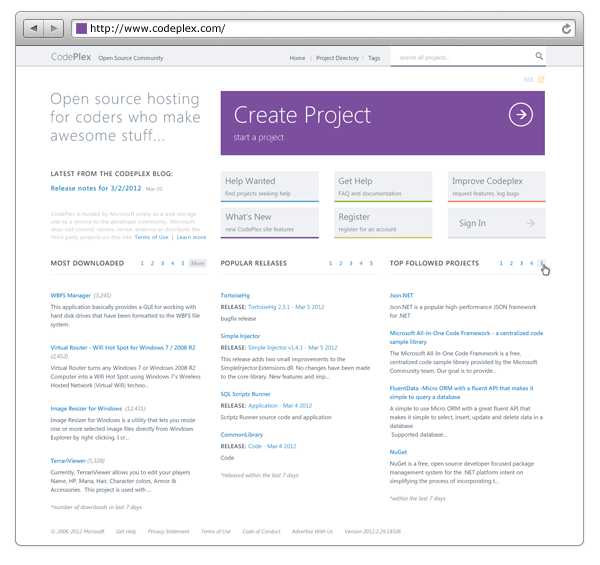Screen dimensions: 600x565
Task: Click the search magnifier icon
Action: pos(539,57)
